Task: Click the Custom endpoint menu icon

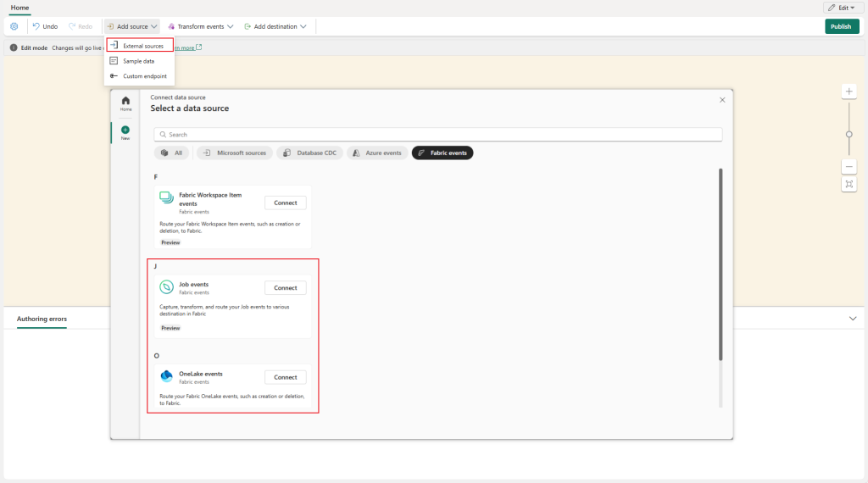Action: click(x=114, y=75)
